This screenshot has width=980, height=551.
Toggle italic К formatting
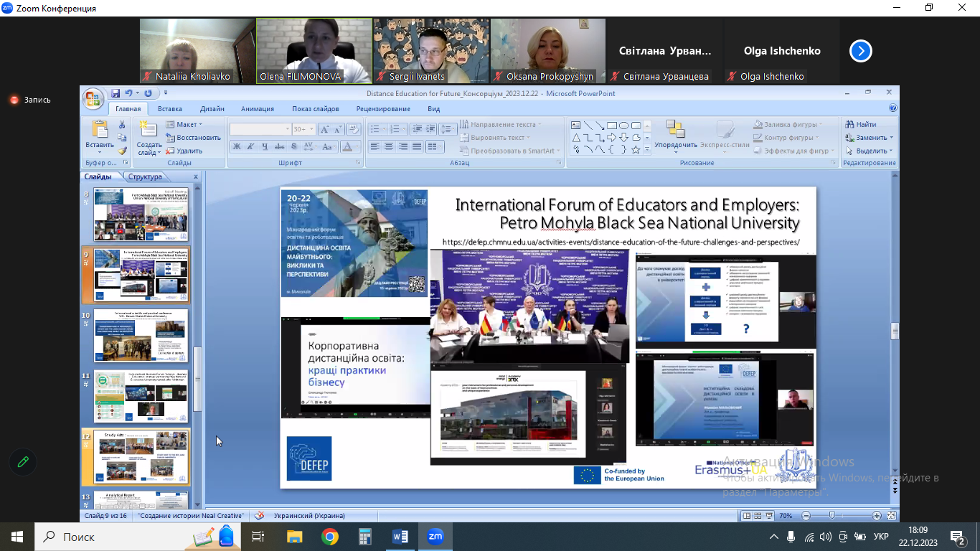pyautogui.click(x=250, y=146)
